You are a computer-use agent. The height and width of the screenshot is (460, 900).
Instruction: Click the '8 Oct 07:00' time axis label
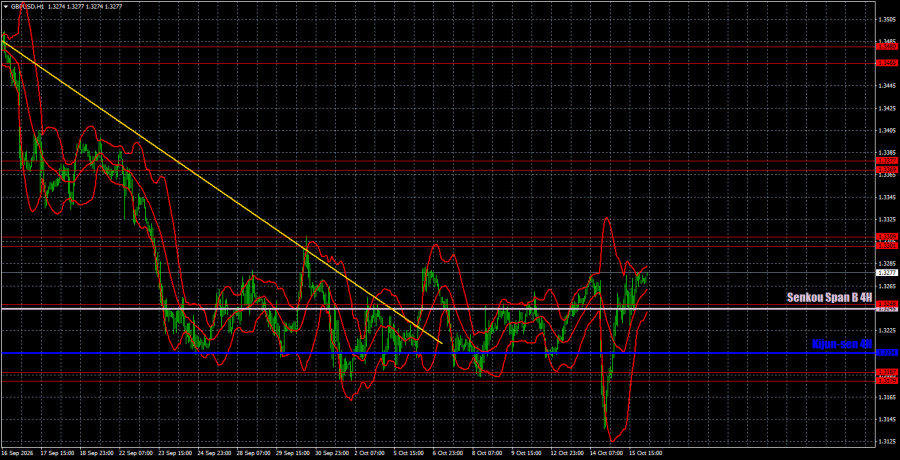(486, 453)
